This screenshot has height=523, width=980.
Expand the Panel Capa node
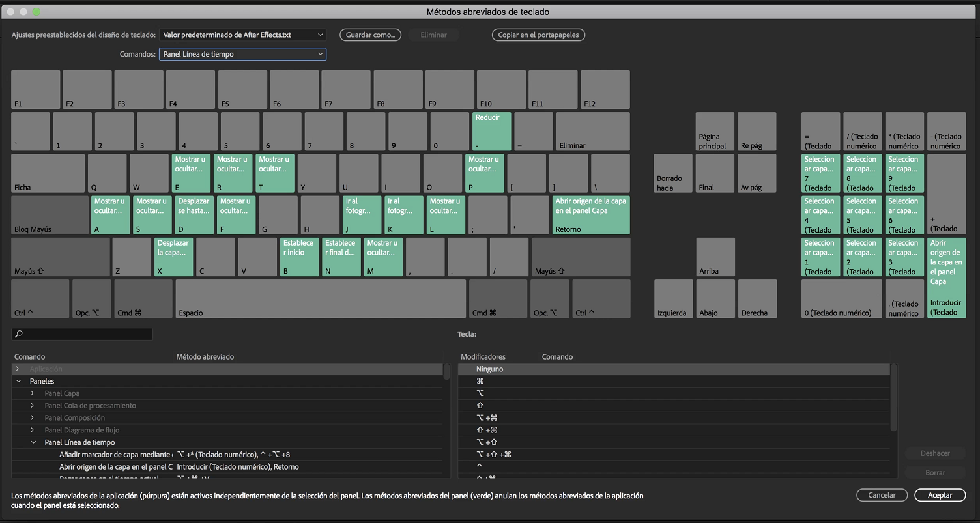[x=32, y=393]
